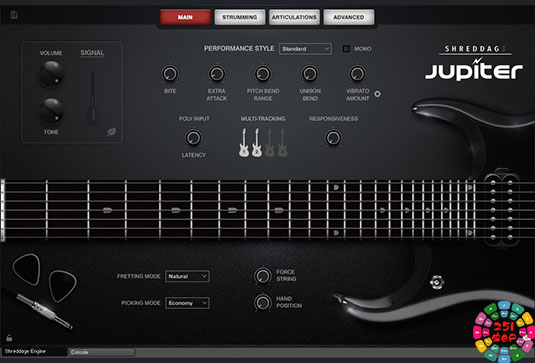Click the lock icon at bottom left

tap(9, 338)
